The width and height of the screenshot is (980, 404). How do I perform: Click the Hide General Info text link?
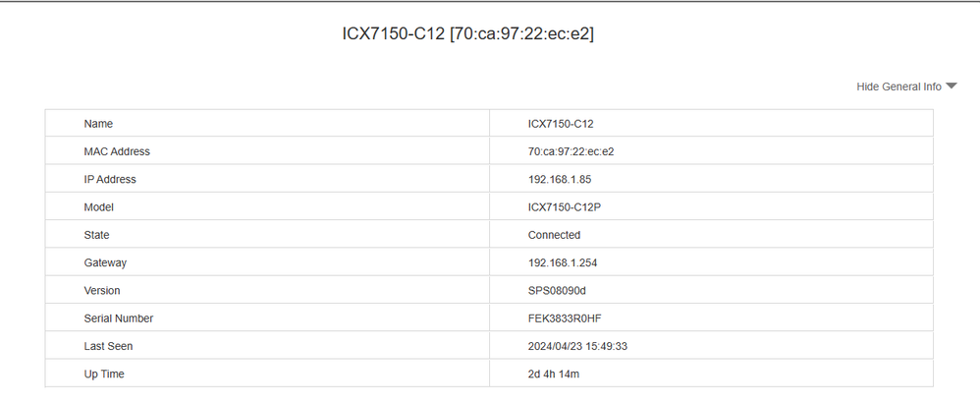click(x=898, y=87)
